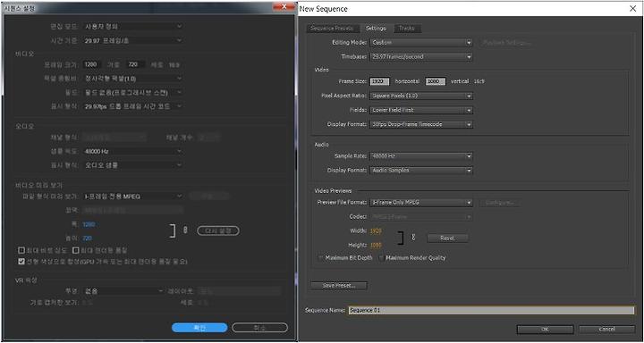Click the 1280 frame width field
644x343 pixels.
[93, 64]
